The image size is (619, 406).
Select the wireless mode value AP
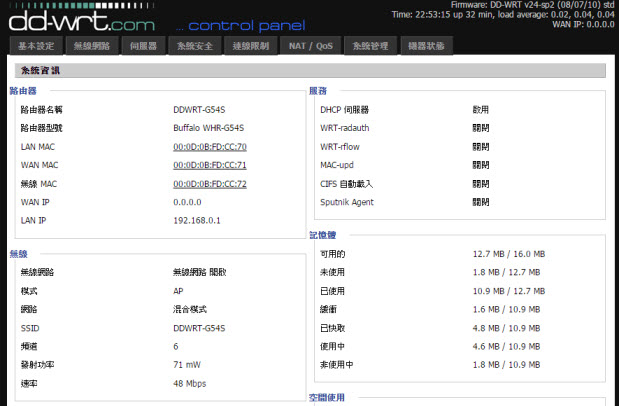click(178, 291)
